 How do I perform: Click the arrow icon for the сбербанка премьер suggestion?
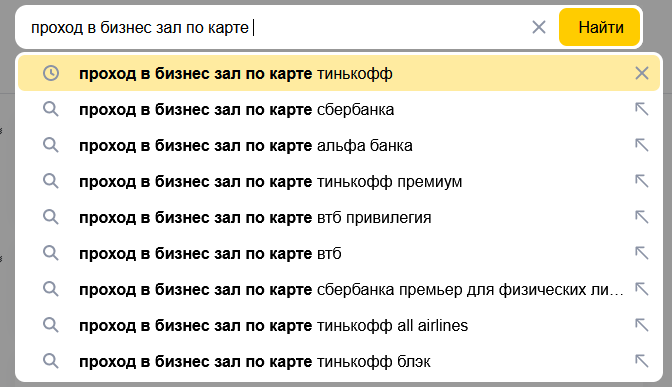(x=642, y=289)
